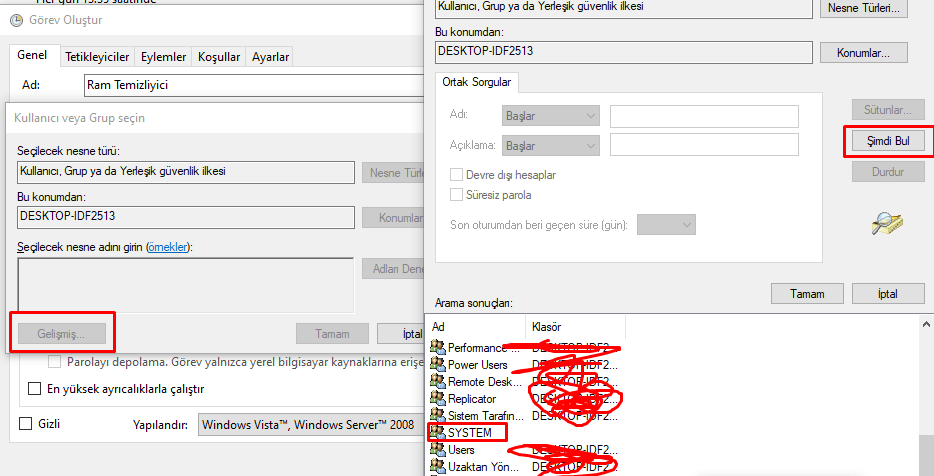Open the Açıklama Başlar dropdown

551,145
